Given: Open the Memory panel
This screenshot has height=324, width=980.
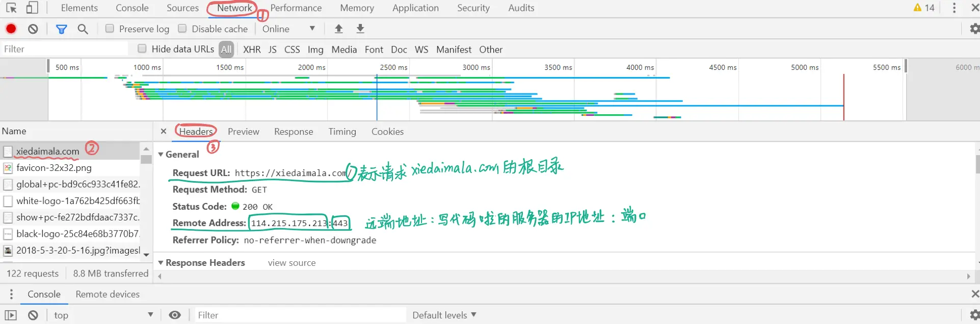Looking at the screenshot, I should pos(357,8).
